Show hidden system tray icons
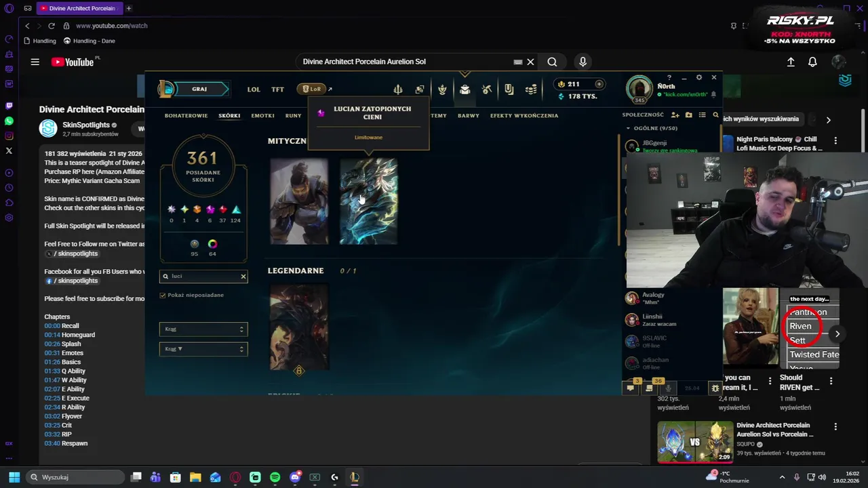The height and width of the screenshot is (488, 868). (782, 477)
